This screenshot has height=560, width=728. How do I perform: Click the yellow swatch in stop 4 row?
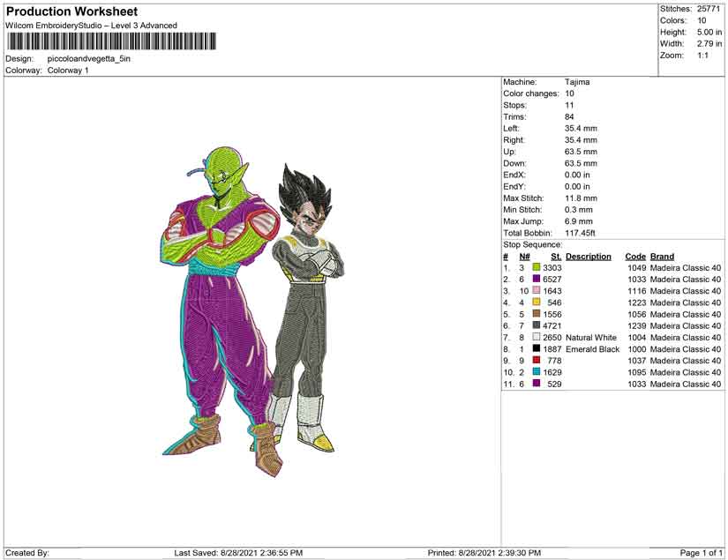(x=537, y=302)
